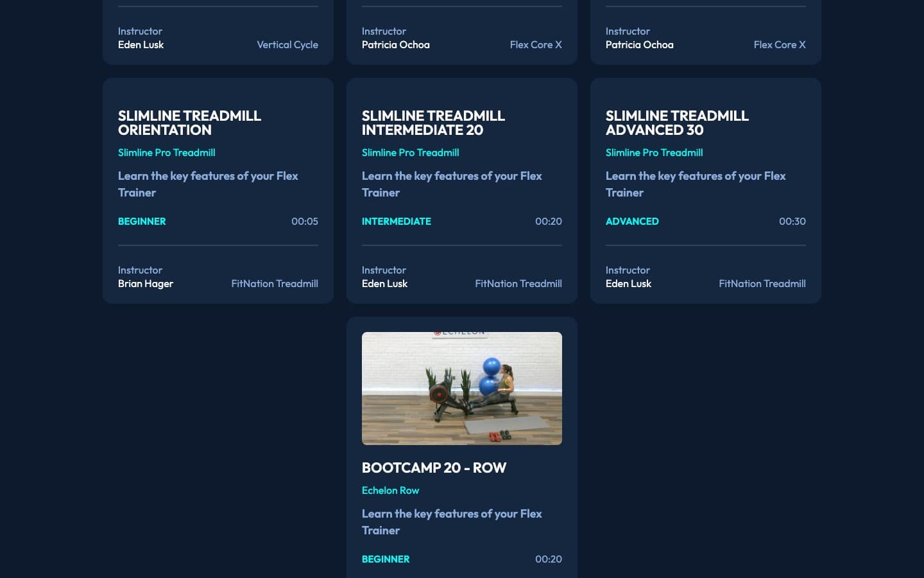
Task: Click Slimline Pro Treadmill under Orientation class
Action: click(x=166, y=152)
